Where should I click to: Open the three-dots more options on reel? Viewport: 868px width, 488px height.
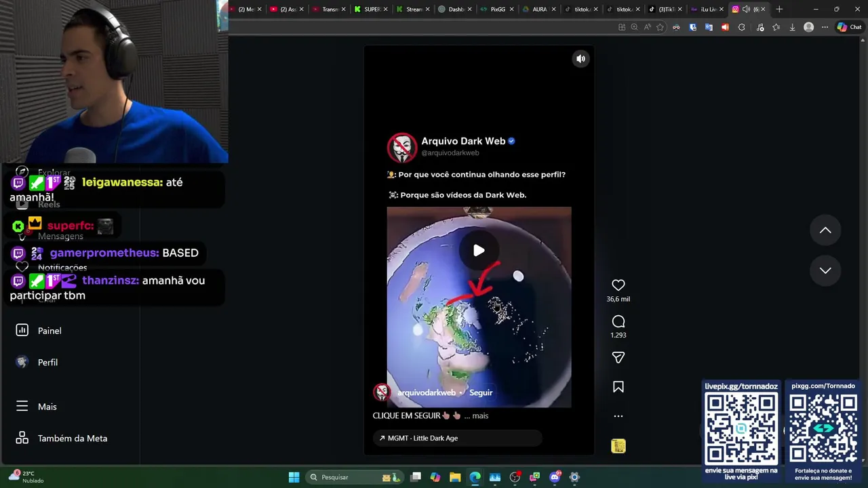click(x=618, y=416)
